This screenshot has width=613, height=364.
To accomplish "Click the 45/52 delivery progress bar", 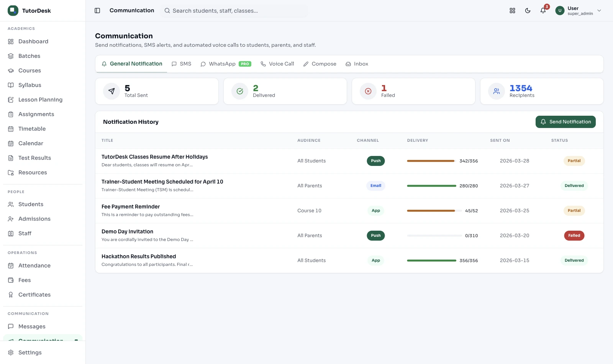I will pyautogui.click(x=434, y=211).
